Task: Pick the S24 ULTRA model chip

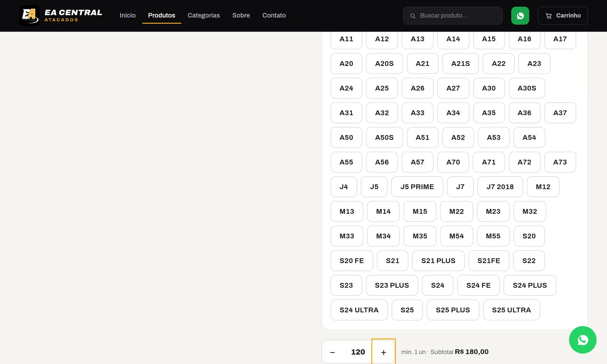Action: point(359,310)
